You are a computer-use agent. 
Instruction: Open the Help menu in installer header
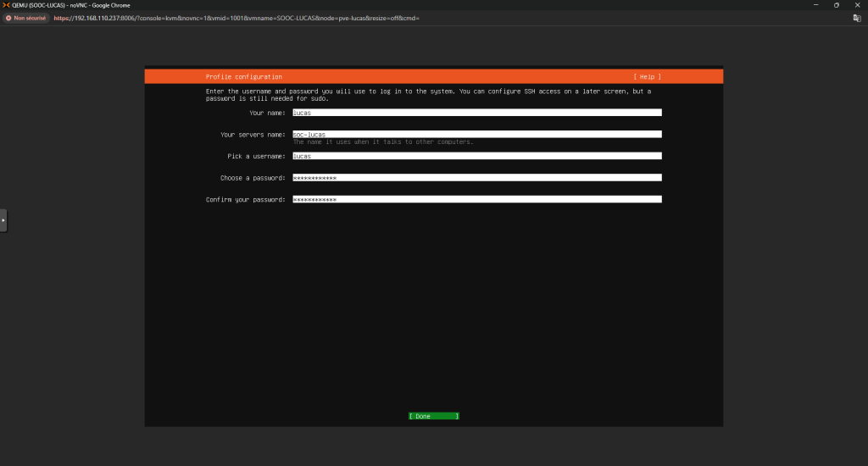pyautogui.click(x=647, y=76)
